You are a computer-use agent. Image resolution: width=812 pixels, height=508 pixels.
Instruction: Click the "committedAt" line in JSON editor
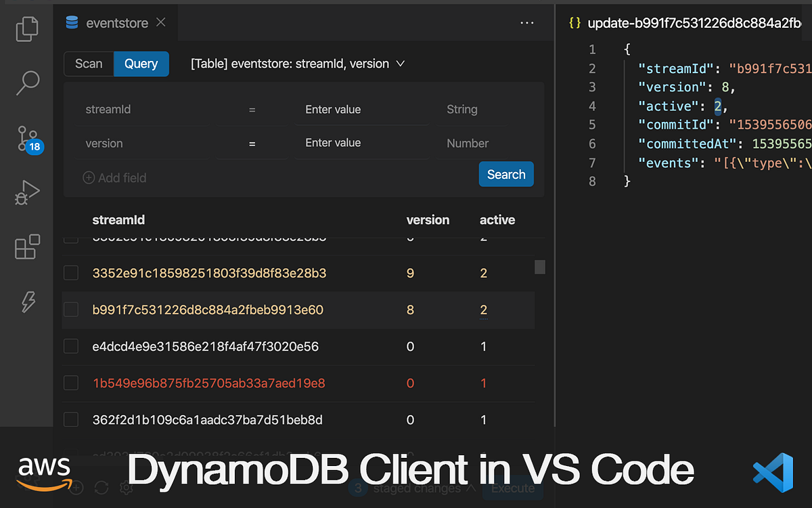[x=725, y=144]
